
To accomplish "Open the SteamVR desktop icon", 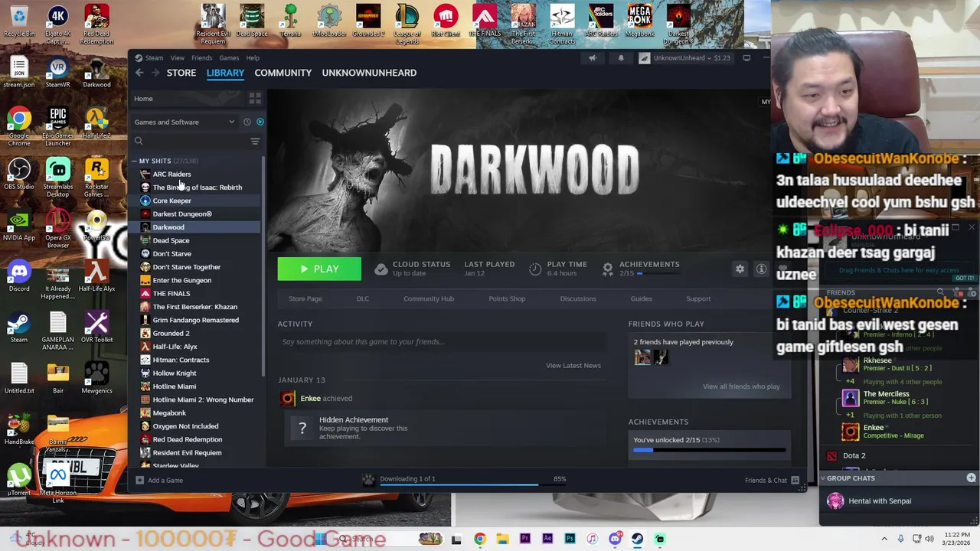I will click(x=57, y=73).
